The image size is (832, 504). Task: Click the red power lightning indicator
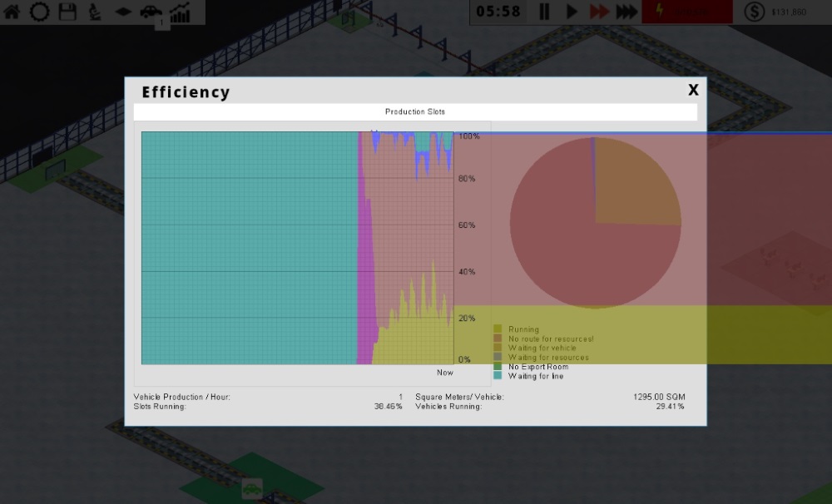tap(687, 11)
